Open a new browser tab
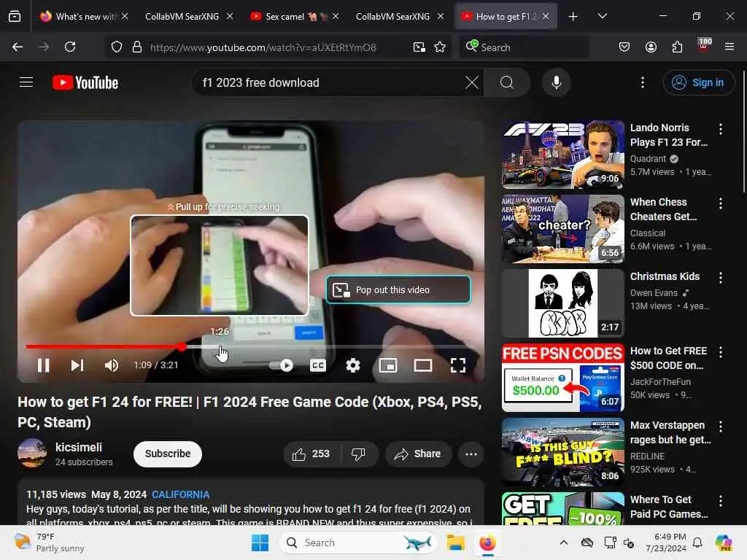 573,16
